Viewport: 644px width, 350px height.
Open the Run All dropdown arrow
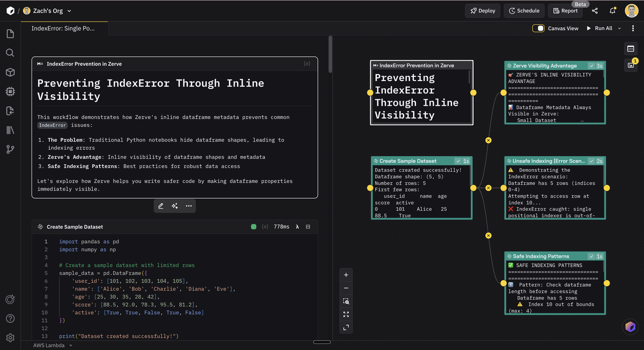[x=619, y=28]
